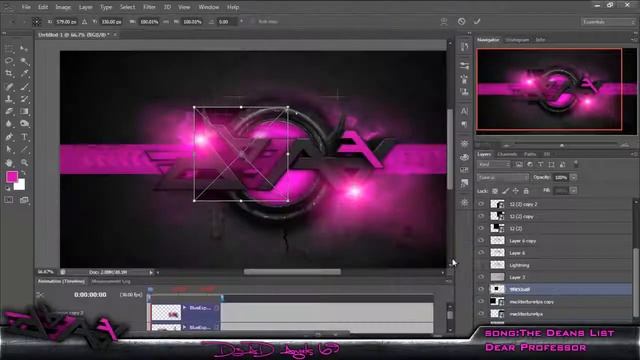
Task: Toggle lock transparent pixels
Action: pyautogui.click(x=495, y=191)
